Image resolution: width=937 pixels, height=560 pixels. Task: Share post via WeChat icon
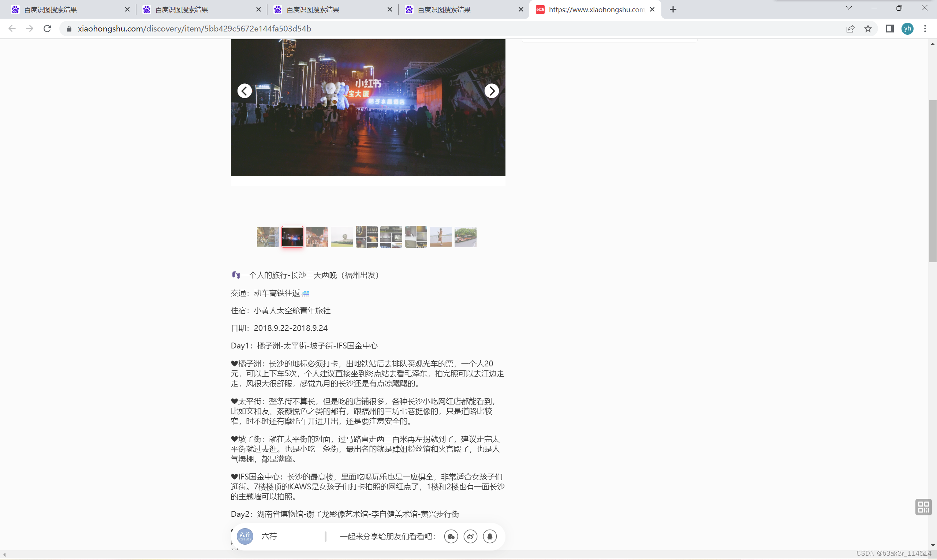(451, 536)
